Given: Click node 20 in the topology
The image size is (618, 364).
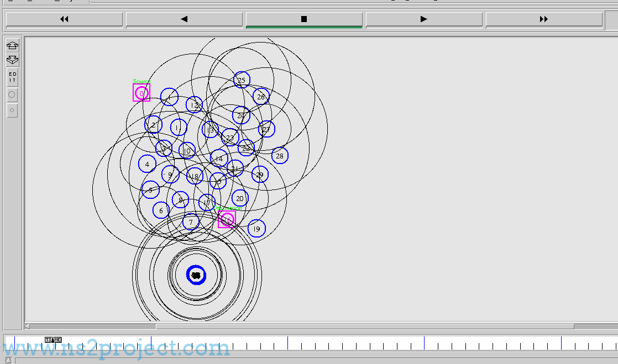Looking at the screenshot, I should [240, 198].
